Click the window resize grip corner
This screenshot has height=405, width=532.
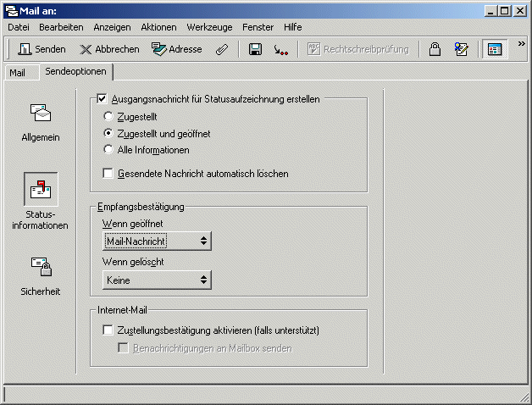524,397
